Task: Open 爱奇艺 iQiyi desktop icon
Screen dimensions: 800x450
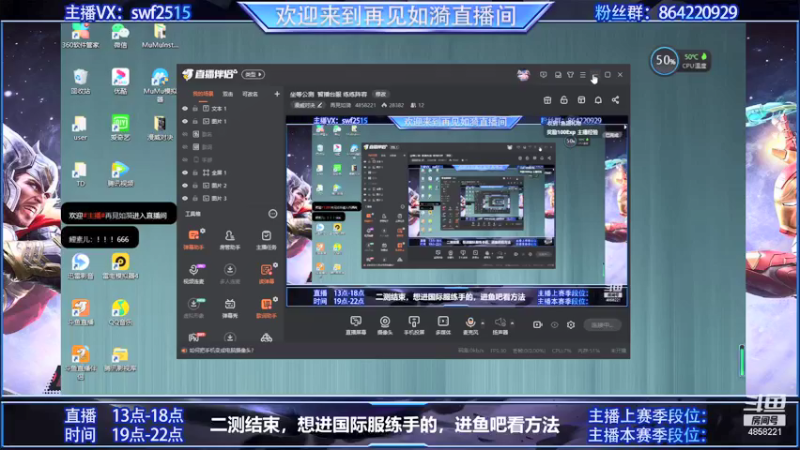Action: pos(120,128)
